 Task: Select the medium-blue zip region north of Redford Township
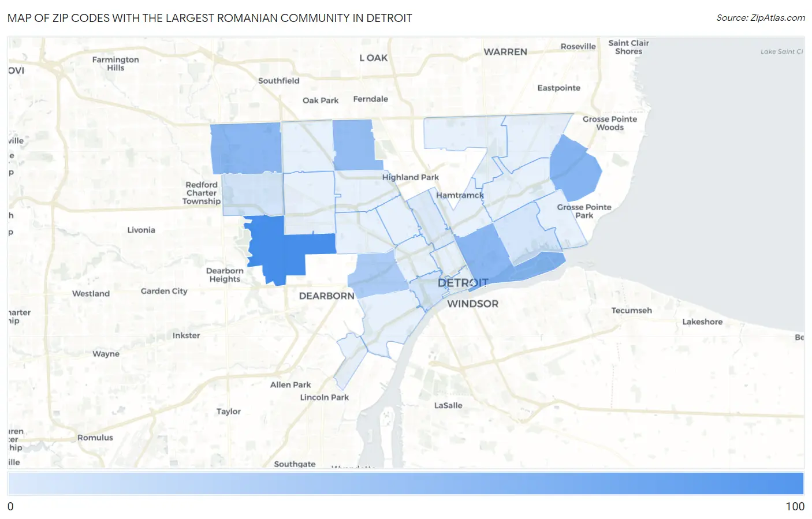(245, 148)
